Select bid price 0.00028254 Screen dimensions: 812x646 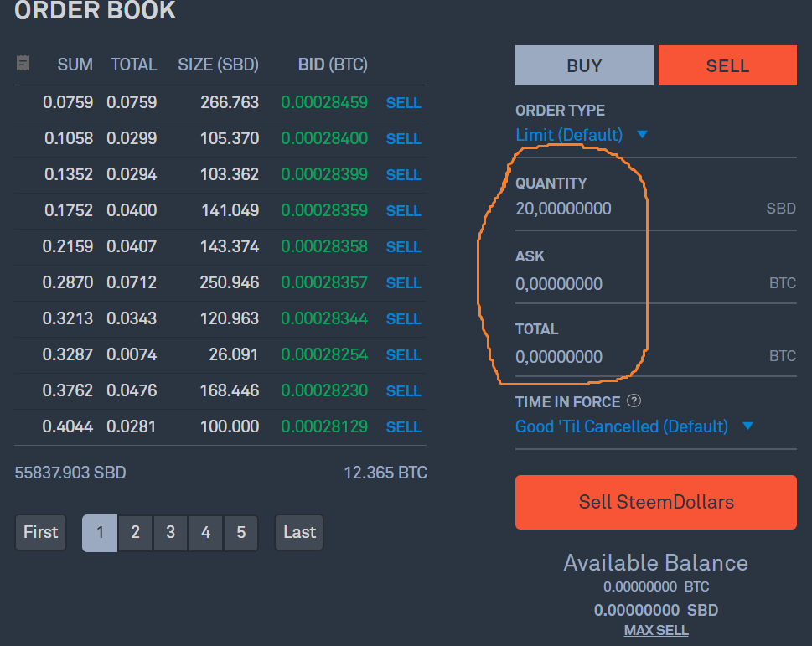pos(324,354)
